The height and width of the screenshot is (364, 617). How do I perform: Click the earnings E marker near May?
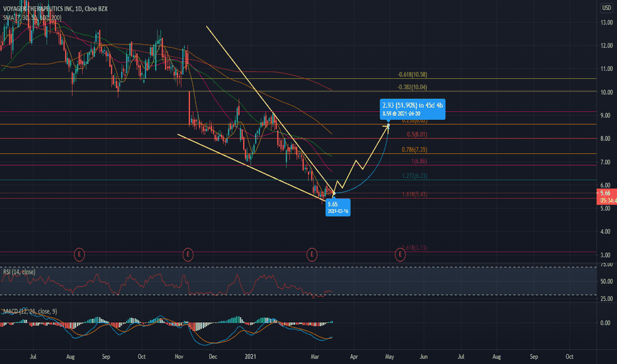(x=400, y=255)
